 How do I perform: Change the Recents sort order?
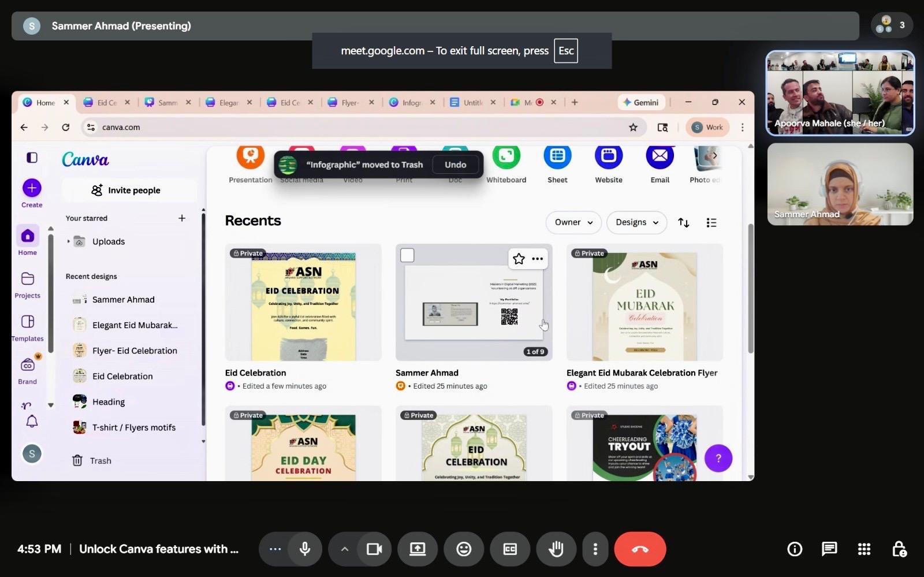[x=683, y=222]
